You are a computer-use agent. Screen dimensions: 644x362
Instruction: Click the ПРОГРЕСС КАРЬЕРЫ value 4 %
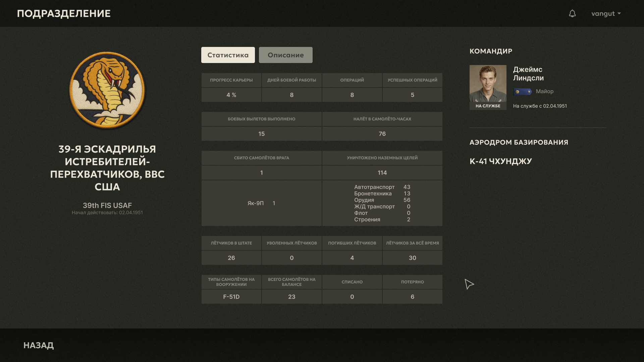231,95
